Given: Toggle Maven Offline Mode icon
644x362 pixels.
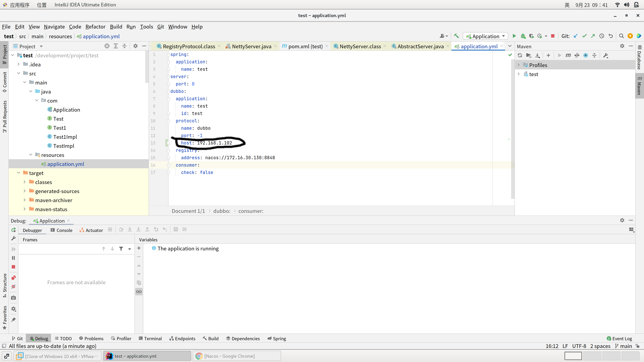Looking at the screenshot, I should coord(577,55).
